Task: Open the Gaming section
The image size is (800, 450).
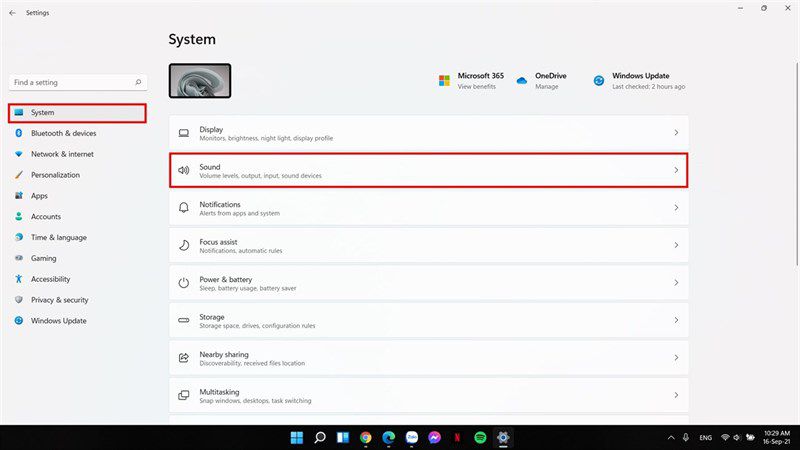Action: tap(77, 259)
